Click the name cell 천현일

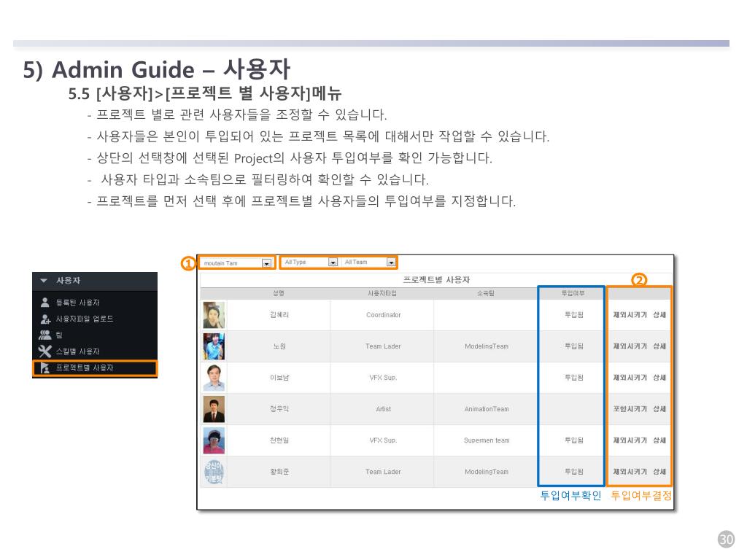pyautogui.click(x=279, y=440)
